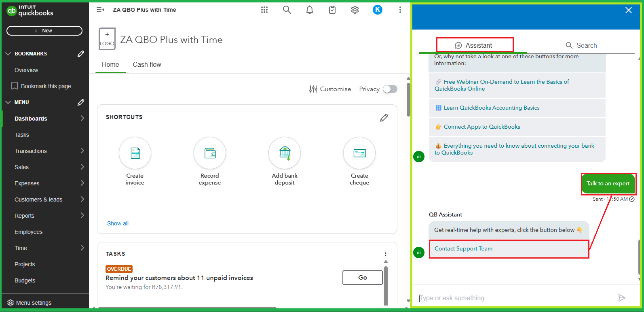
Task: Expand the Sales submenu arrow
Action: [82, 167]
